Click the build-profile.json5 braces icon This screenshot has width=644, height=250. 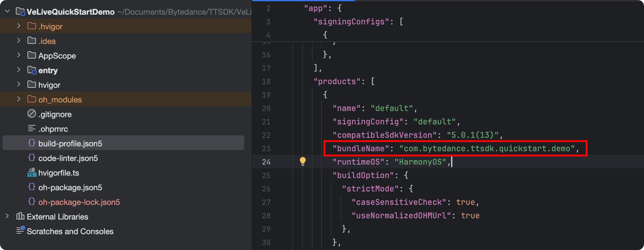32,143
